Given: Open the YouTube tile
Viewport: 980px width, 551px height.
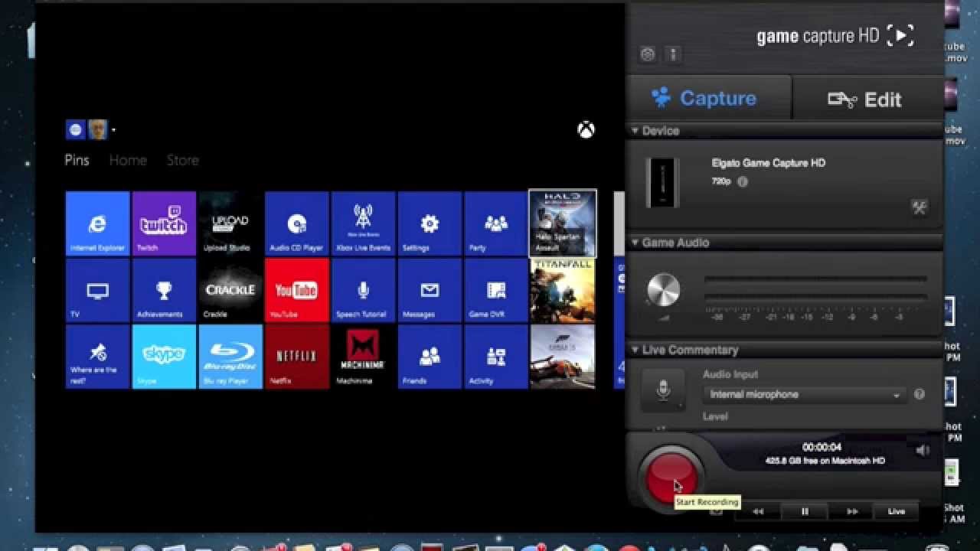Looking at the screenshot, I should coord(297,290).
